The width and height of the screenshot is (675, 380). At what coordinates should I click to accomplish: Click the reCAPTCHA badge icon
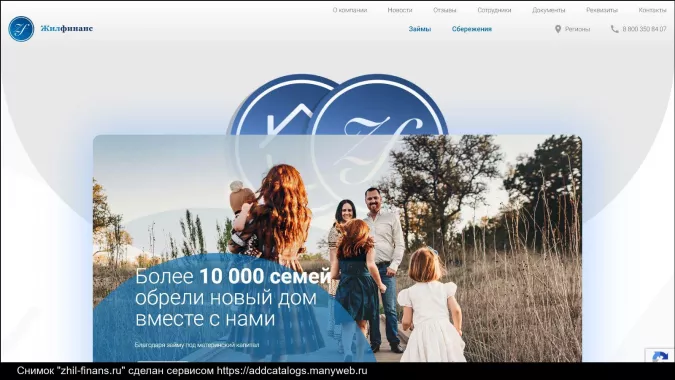point(660,356)
